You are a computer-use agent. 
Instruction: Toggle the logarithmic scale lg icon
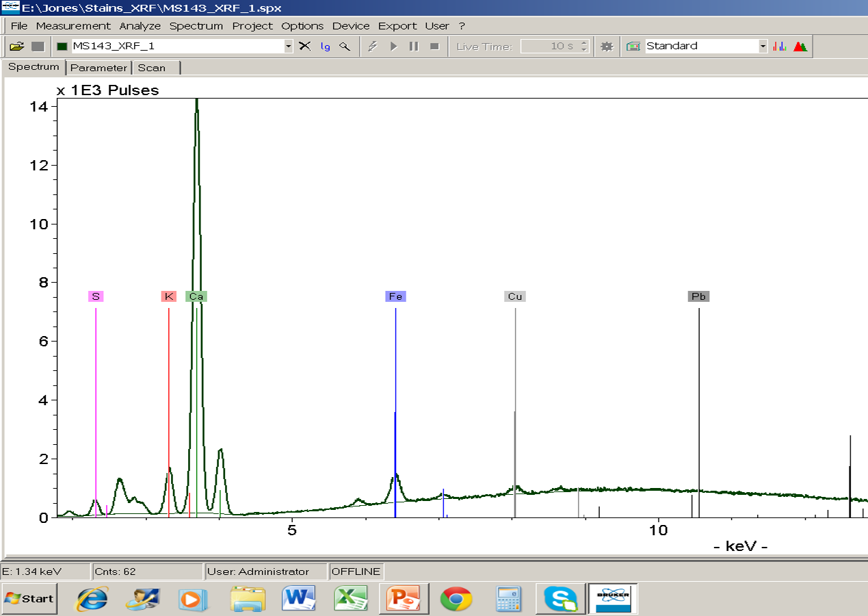tap(325, 47)
